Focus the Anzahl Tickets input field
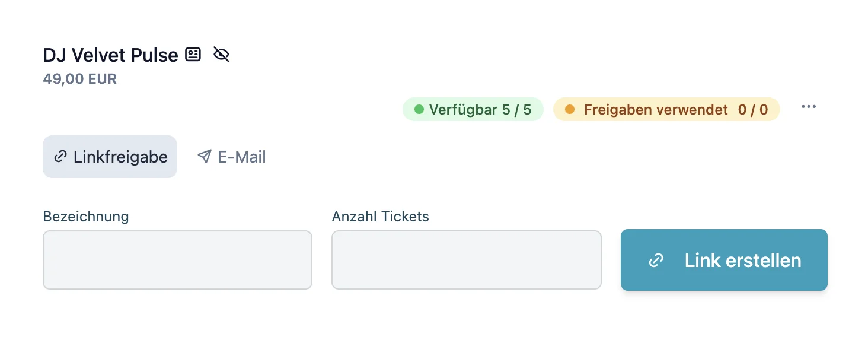 coord(466,260)
